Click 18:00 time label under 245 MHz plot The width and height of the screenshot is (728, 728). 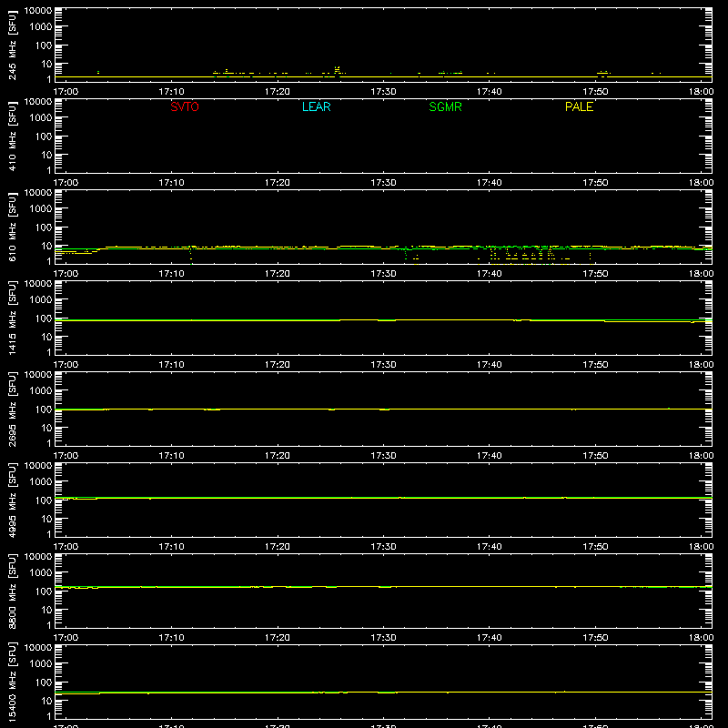click(x=701, y=92)
